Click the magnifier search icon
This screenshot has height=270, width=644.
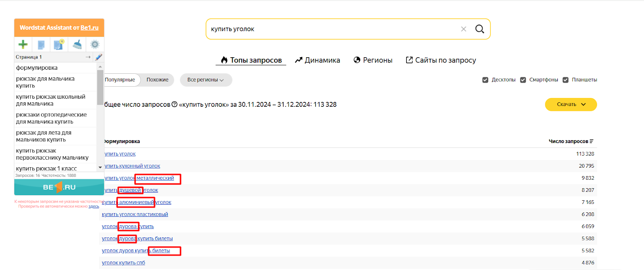[479, 29]
